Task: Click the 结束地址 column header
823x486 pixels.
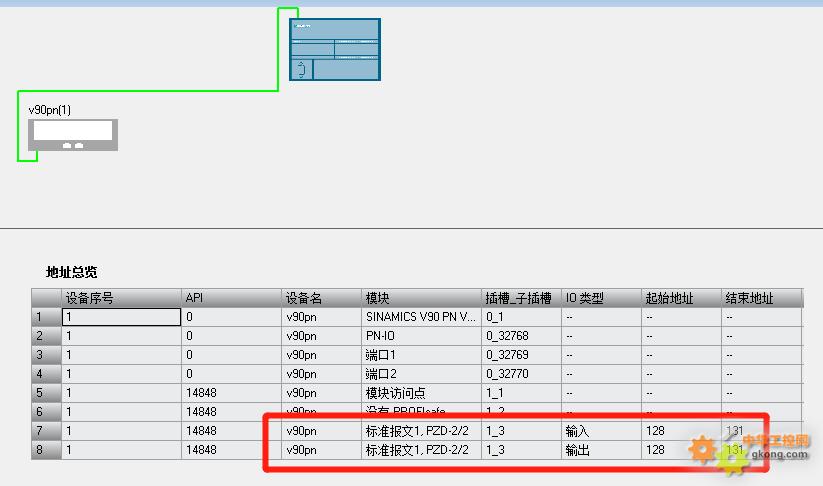Action: pos(762,298)
